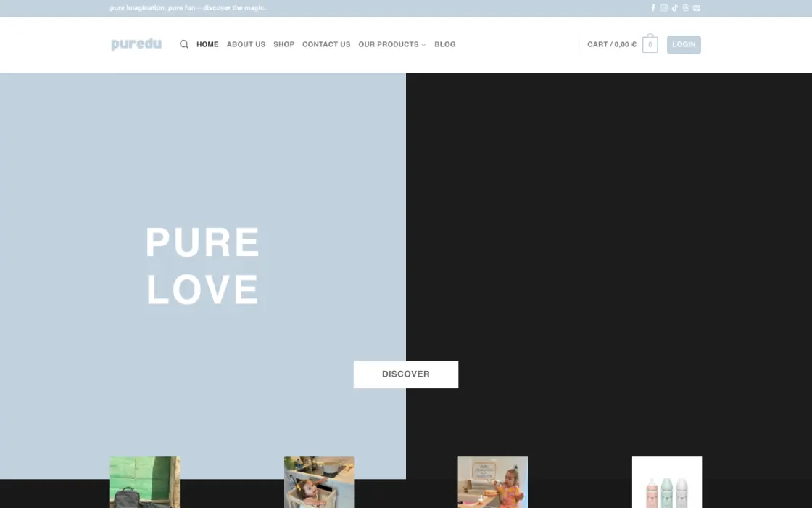Open the TikTok social link
812x508 pixels.
pyautogui.click(x=675, y=8)
